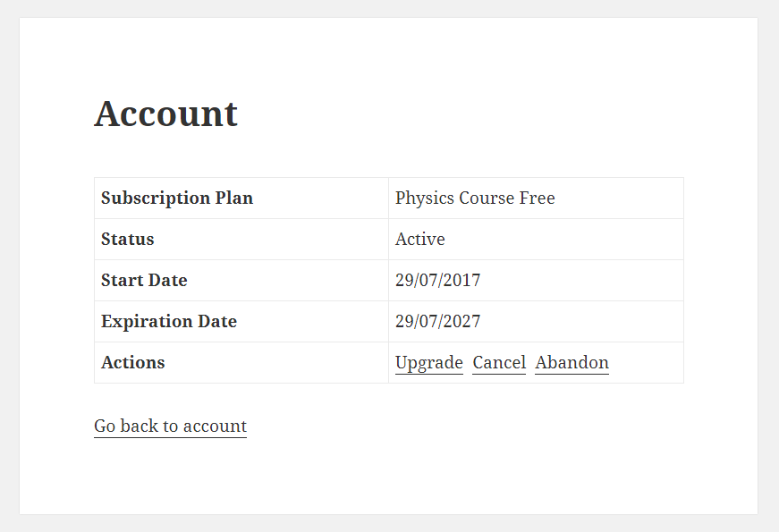Screen dimensions: 779x532
Task: Click the start date 29/07/2017
Action: (437, 280)
